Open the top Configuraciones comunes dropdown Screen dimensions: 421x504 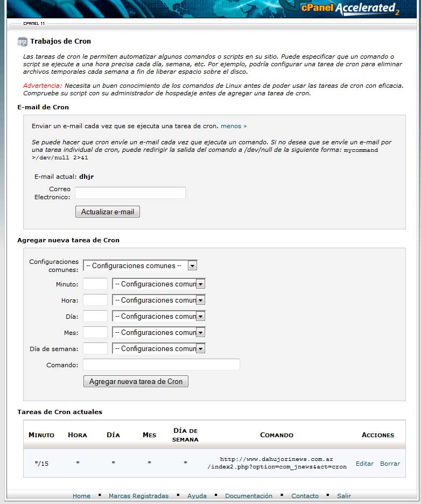(x=140, y=265)
